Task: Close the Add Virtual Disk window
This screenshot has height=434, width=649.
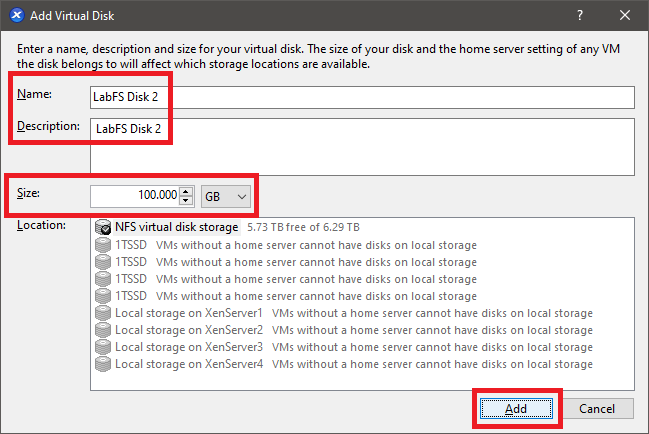Action: click(625, 14)
